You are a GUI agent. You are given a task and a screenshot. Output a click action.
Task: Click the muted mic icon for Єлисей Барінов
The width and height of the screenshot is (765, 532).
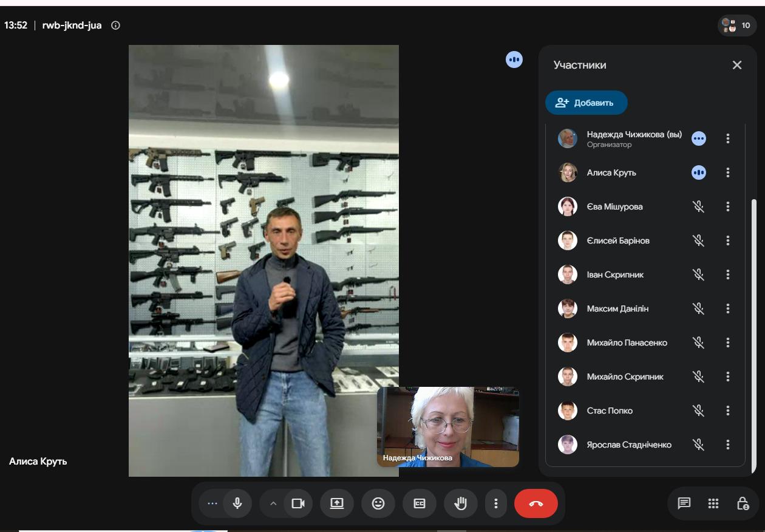pos(699,240)
